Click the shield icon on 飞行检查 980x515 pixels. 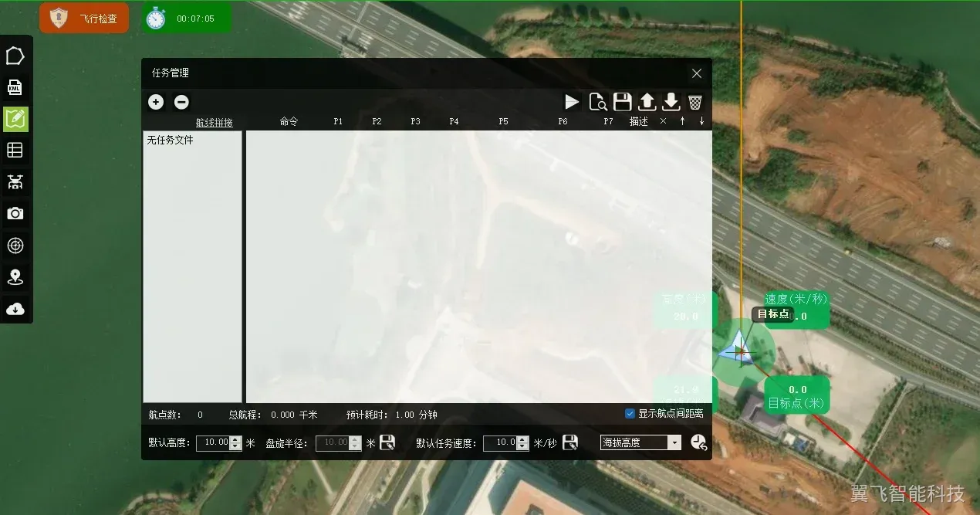pos(59,18)
